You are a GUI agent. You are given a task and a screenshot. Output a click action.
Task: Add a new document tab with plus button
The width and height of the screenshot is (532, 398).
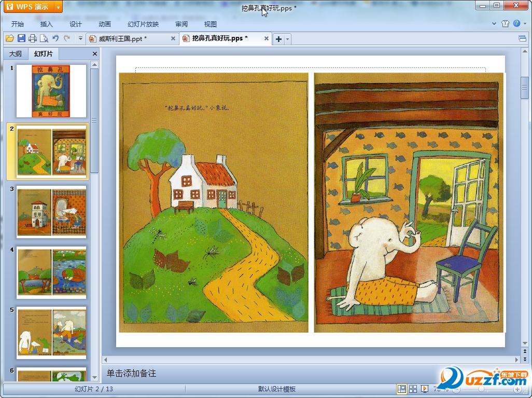click(x=278, y=39)
